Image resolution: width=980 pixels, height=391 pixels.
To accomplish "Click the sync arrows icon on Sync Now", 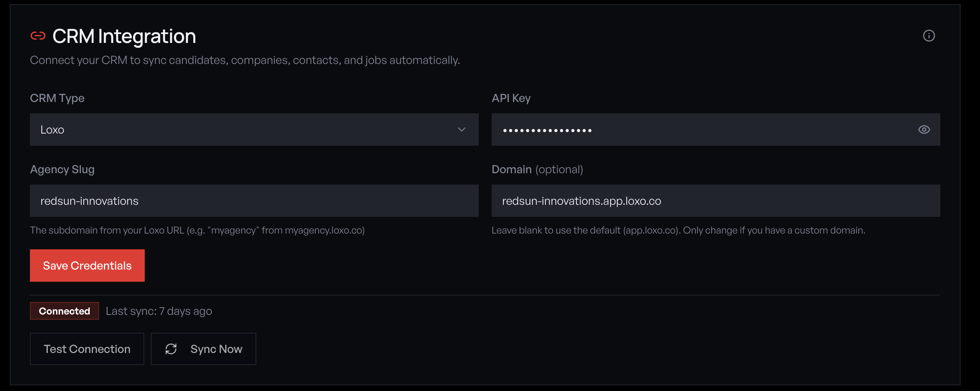I will tap(171, 348).
